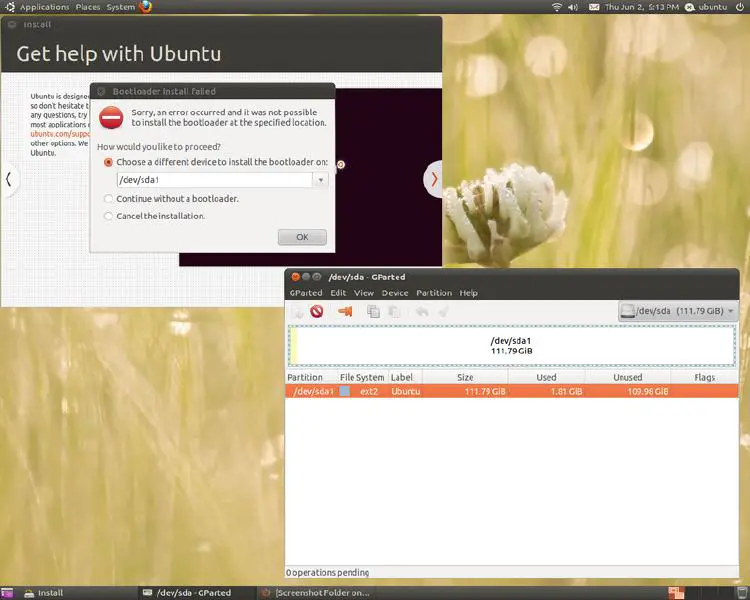
Task: Open the /dev/sda device selector in GParted
Action: coord(678,311)
